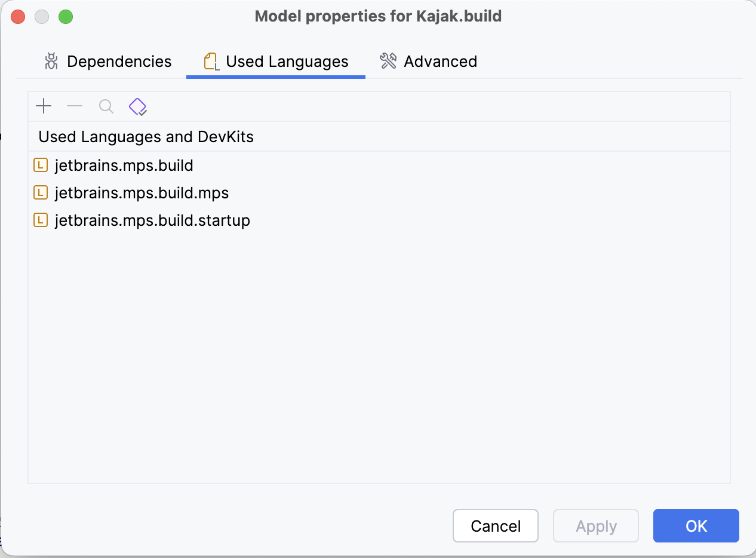Click the language icon beside jetbrains.mps.build

click(41, 165)
